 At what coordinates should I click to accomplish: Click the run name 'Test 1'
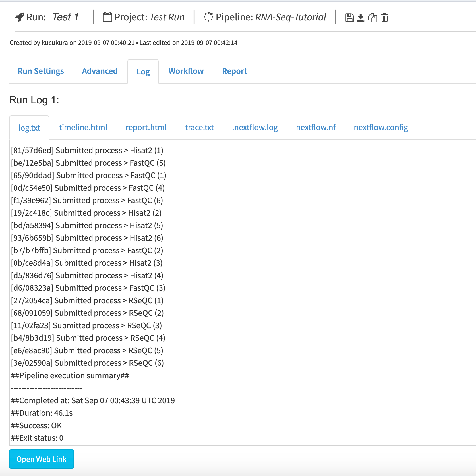pos(65,17)
